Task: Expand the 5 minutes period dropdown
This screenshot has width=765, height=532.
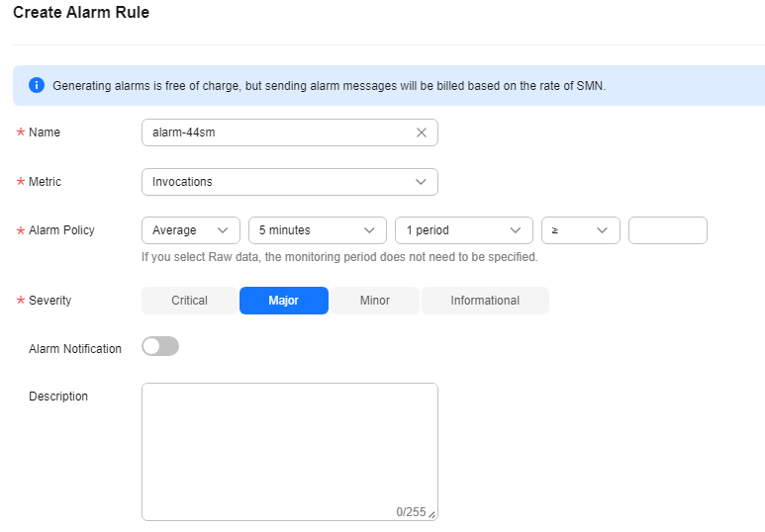Action: pos(318,230)
